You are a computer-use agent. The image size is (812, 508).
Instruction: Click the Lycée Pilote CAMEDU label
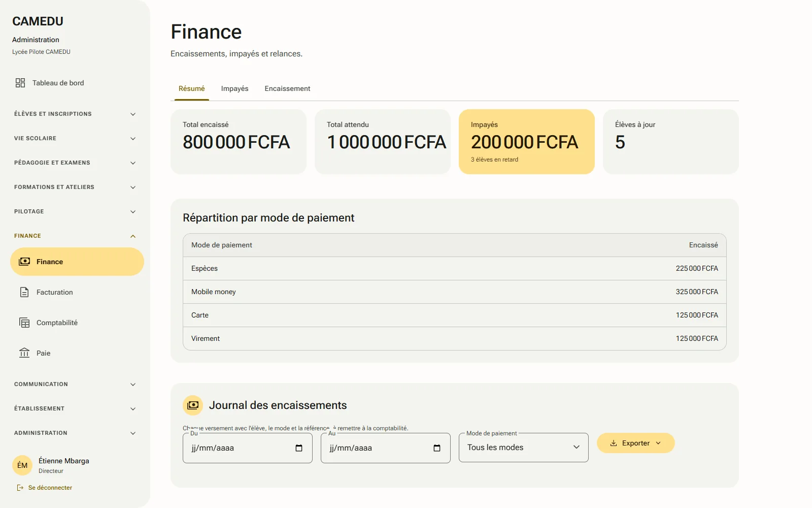tap(41, 52)
